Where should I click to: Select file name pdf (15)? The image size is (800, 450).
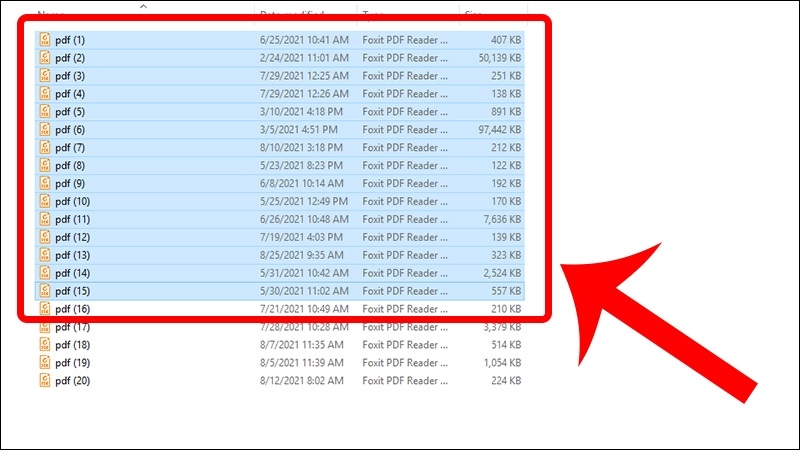point(72,291)
